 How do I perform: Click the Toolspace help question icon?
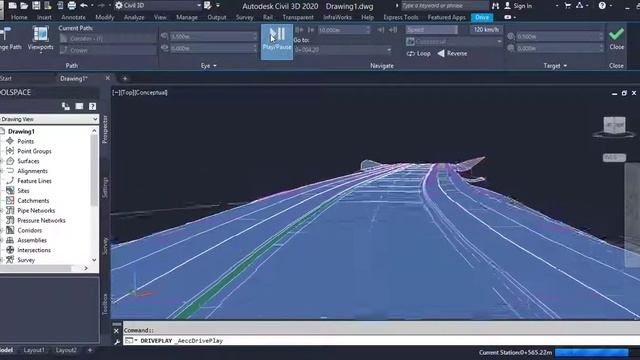[x=93, y=107]
